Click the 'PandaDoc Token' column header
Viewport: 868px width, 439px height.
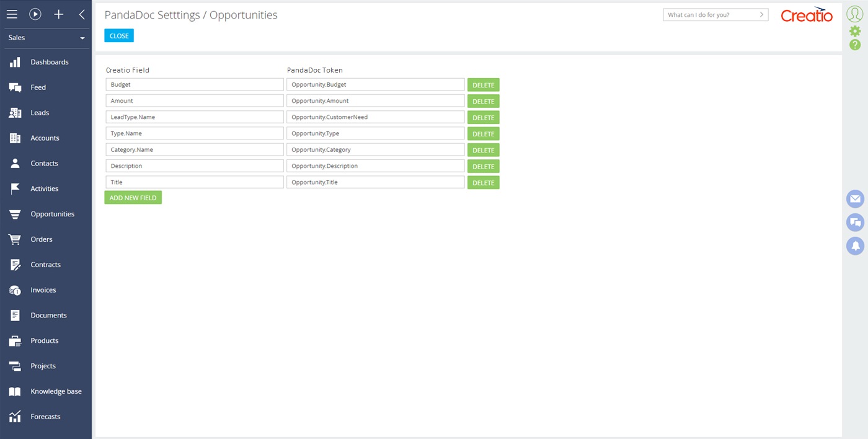pyautogui.click(x=315, y=70)
